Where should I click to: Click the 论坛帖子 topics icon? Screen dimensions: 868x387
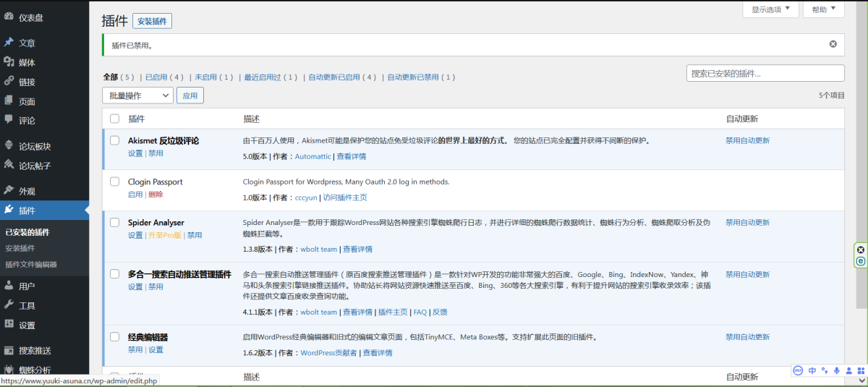click(x=9, y=166)
